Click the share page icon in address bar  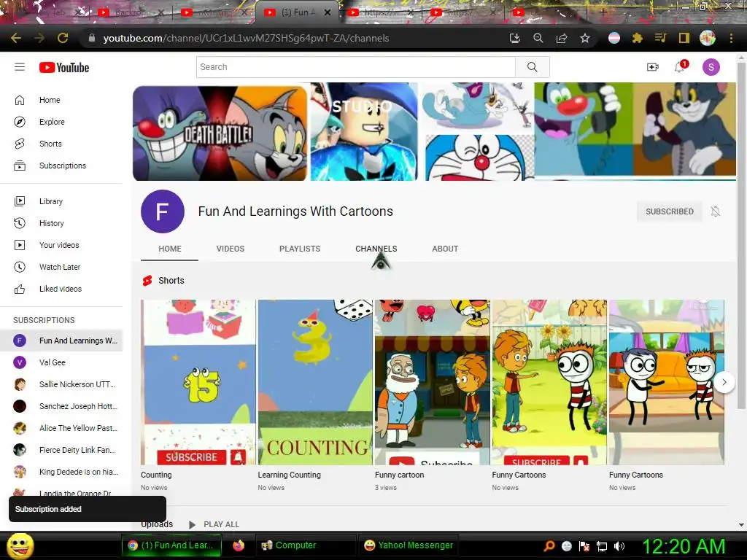tap(562, 38)
